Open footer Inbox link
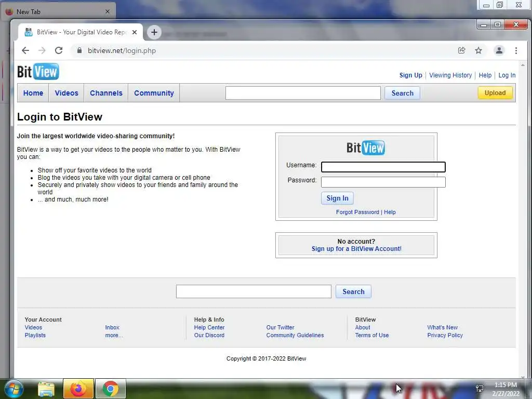Image resolution: width=532 pixels, height=399 pixels. (112, 327)
